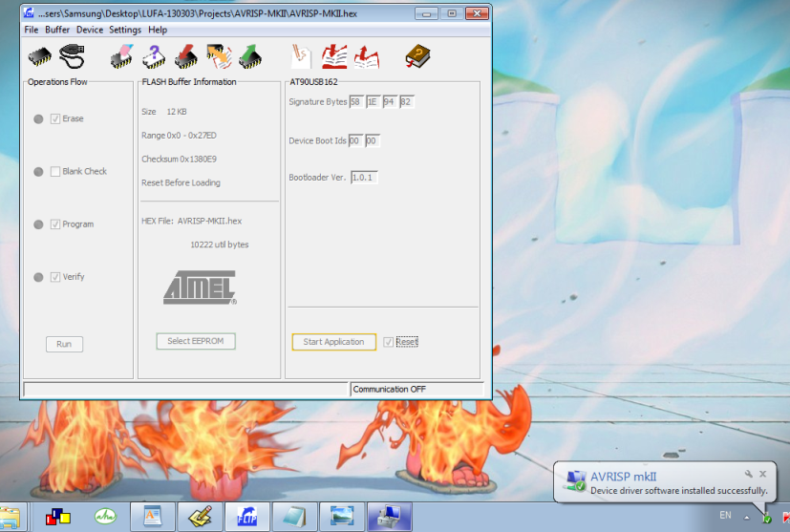Open the Help menu

pos(158,30)
